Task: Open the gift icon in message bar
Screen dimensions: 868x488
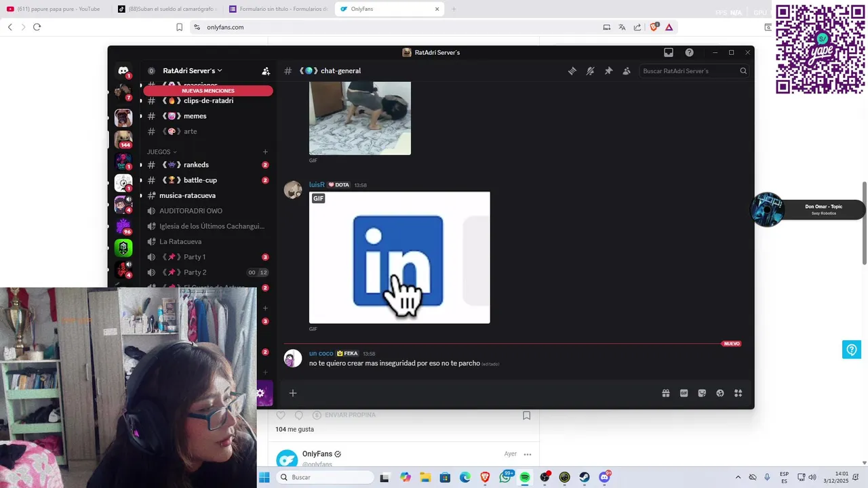Action: (x=666, y=393)
